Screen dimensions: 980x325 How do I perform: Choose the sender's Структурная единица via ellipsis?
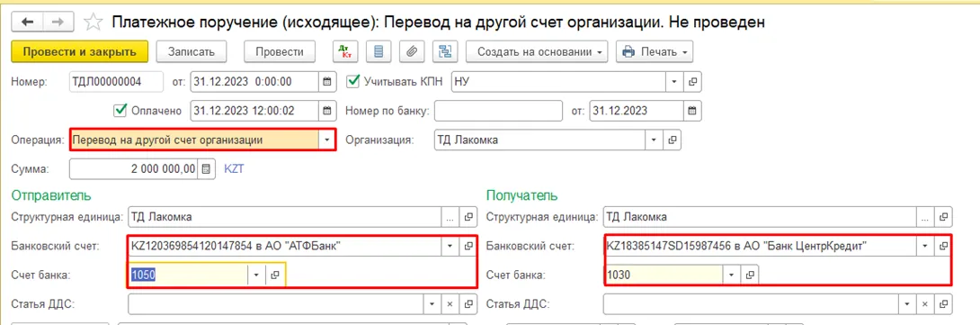450,217
